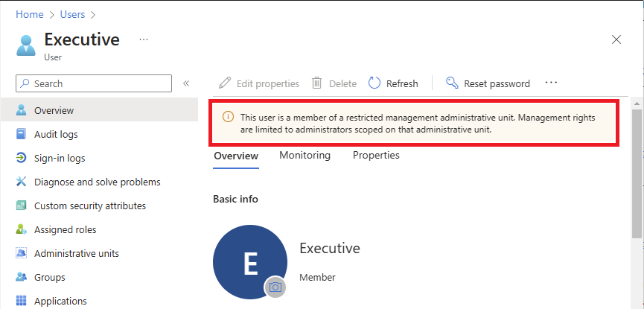644x309 pixels.
Task: Switch to the Monitoring tab
Action: [x=305, y=156]
